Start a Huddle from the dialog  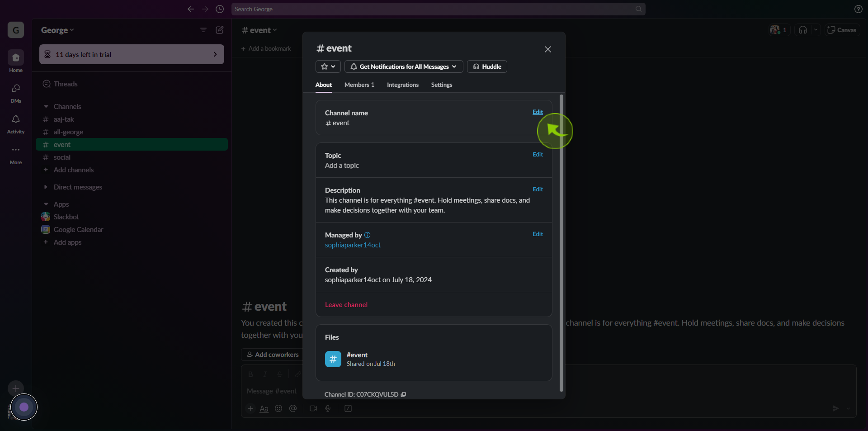(487, 66)
